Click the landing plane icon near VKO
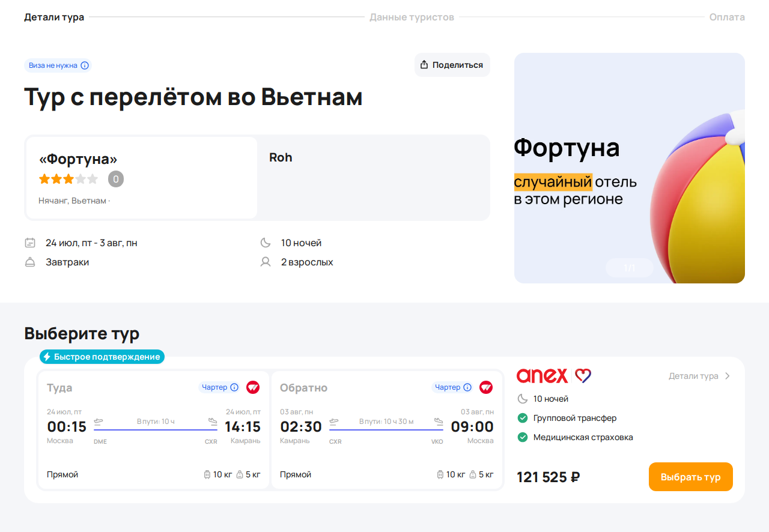Screen dimensions: 769x532 pyautogui.click(x=438, y=421)
